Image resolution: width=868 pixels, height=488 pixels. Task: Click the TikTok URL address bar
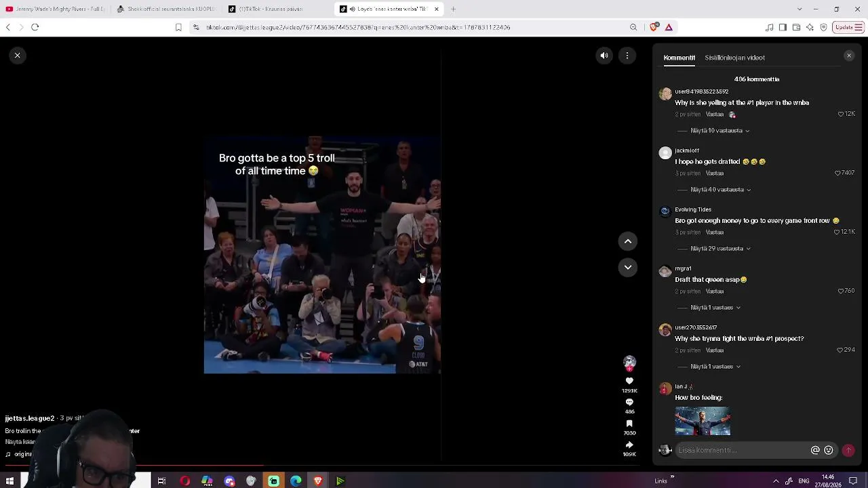click(407, 27)
